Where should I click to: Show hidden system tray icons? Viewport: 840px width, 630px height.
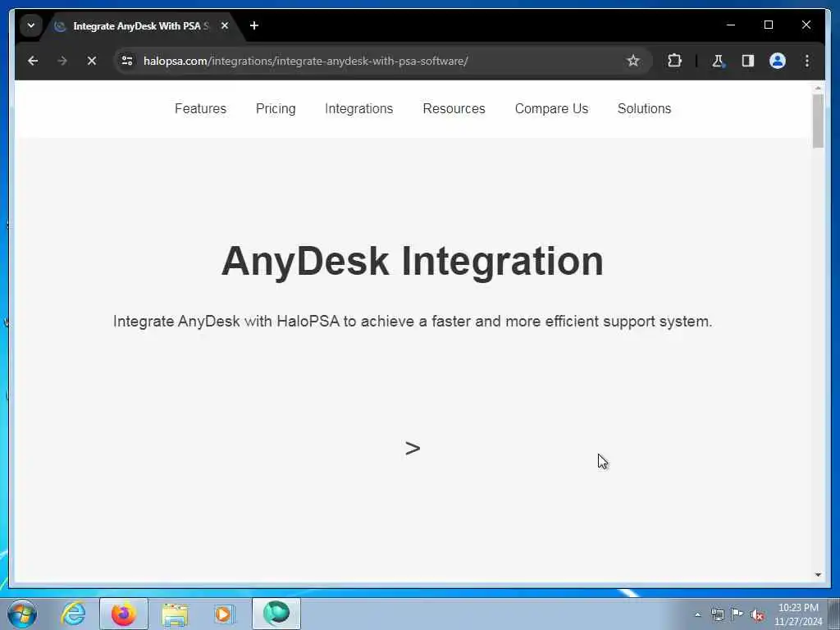coord(697,614)
